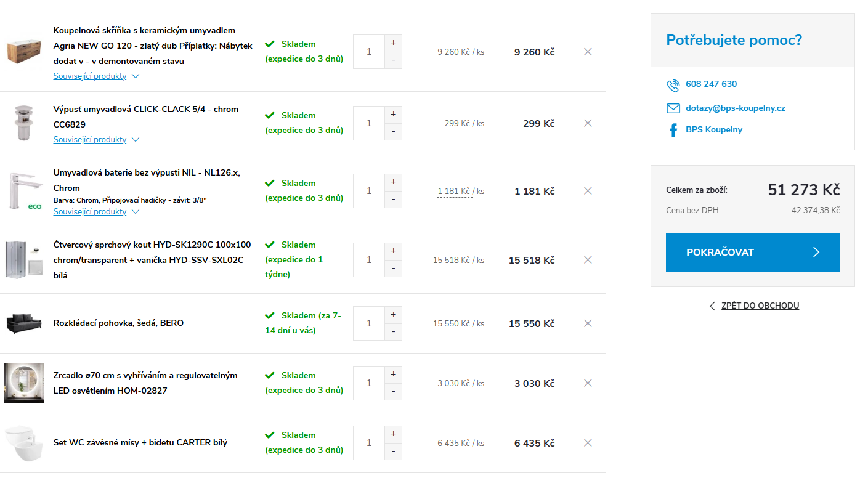The image size is (868, 478).
Task: Remove the CARTER WC set from cart
Action: pyautogui.click(x=588, y=443)
